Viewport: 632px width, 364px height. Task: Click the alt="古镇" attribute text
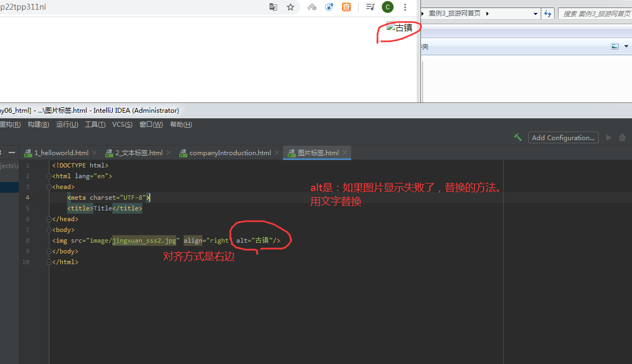255,241
